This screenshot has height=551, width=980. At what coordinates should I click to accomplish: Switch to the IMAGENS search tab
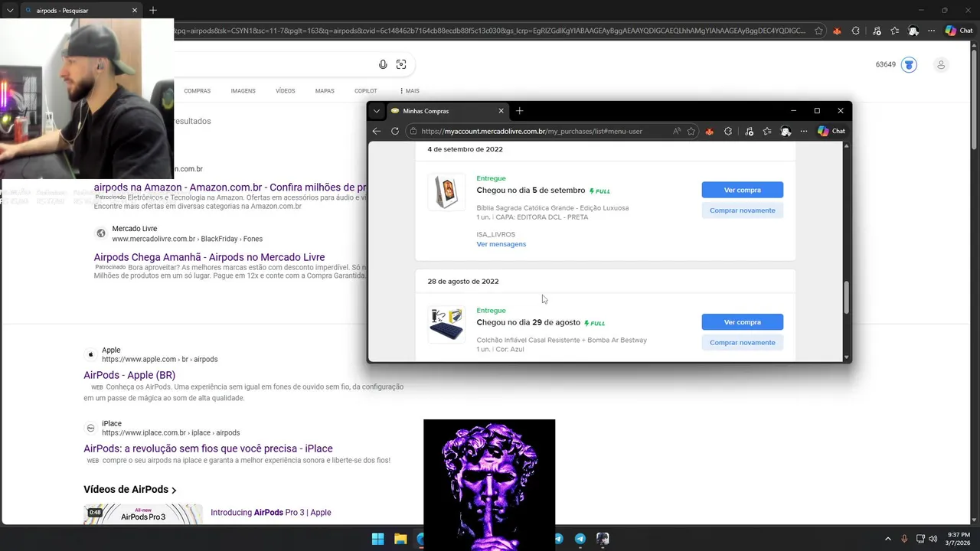click(x=243, y=91)
